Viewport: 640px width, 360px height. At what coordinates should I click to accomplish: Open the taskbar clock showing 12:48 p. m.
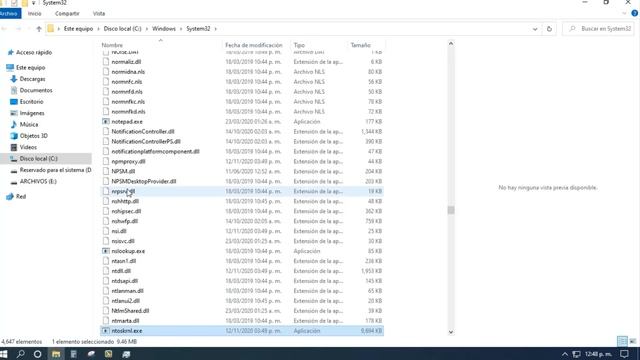tap(598, 354)
